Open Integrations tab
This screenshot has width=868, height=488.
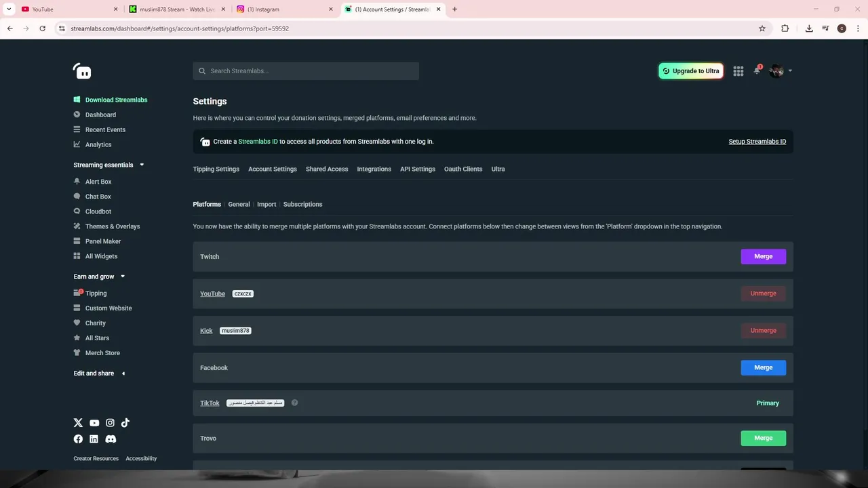pos(374,169)
